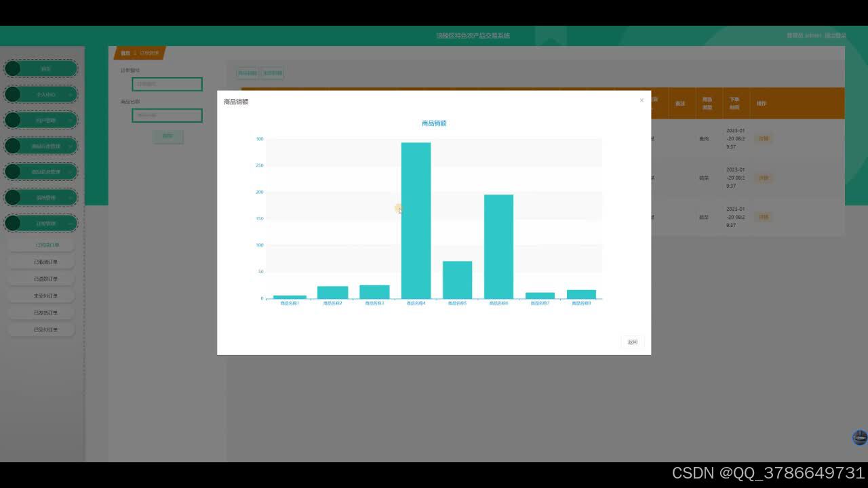Image resolution: width=868 pixels, height=488 pixels.
Task: Close the 商品销额 dialog with X
Action: pos(642,101)
